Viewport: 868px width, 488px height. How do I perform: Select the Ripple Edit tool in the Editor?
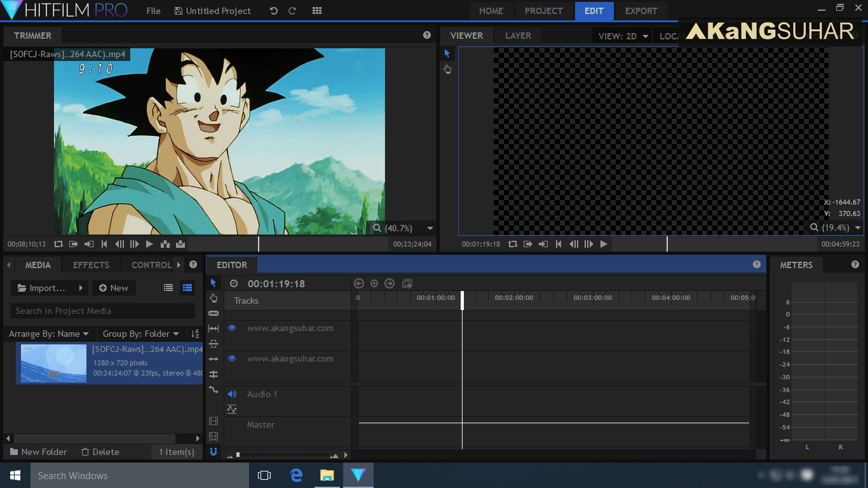(x=214, y=359)
